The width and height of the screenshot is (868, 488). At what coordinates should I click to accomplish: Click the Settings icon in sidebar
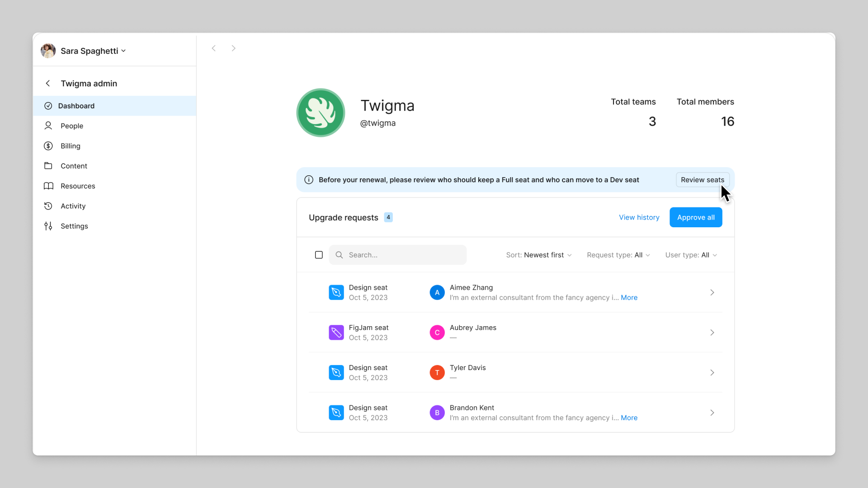(47, 226)
